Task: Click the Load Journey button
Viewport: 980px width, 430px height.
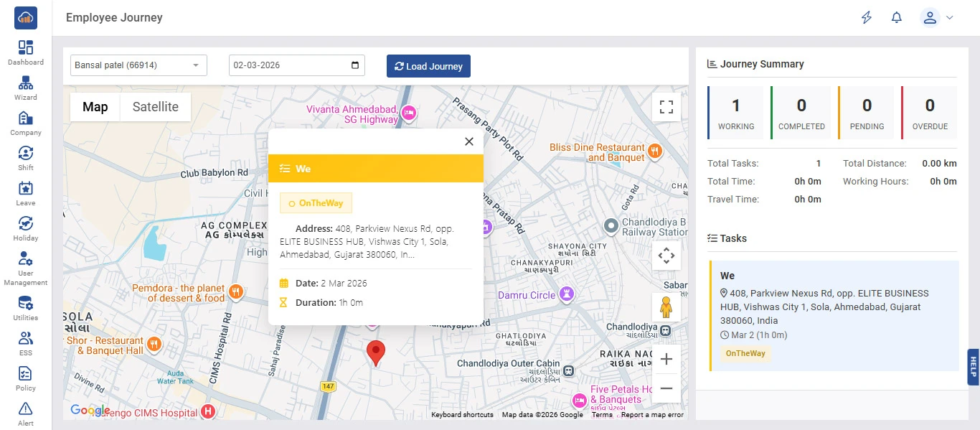Action: (428, 66)
